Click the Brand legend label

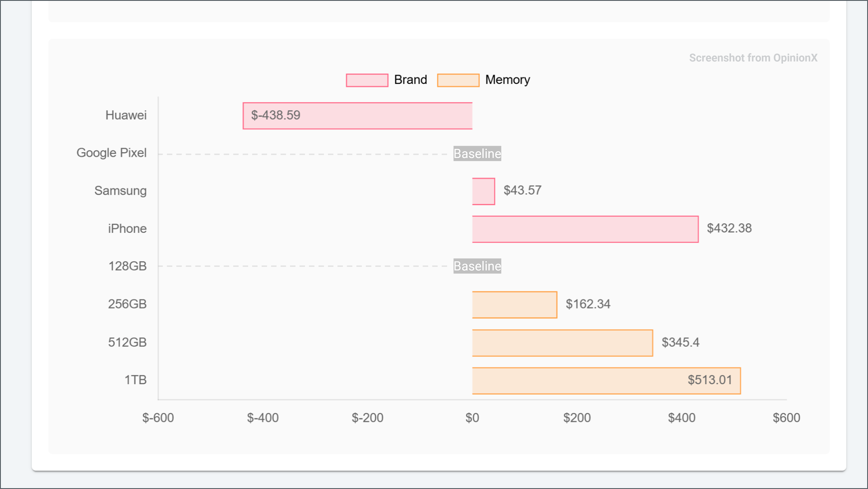tap(410, 80)
